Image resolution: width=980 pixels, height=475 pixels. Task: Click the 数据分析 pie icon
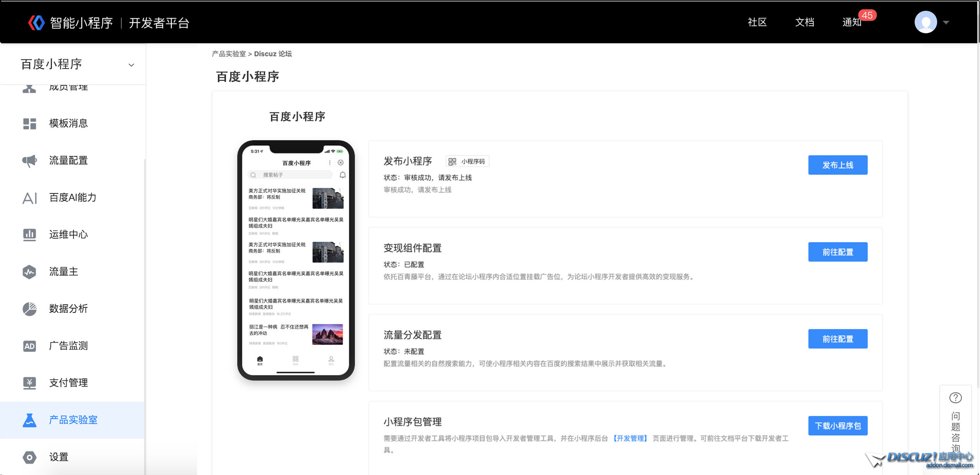(x=29, y=309)
